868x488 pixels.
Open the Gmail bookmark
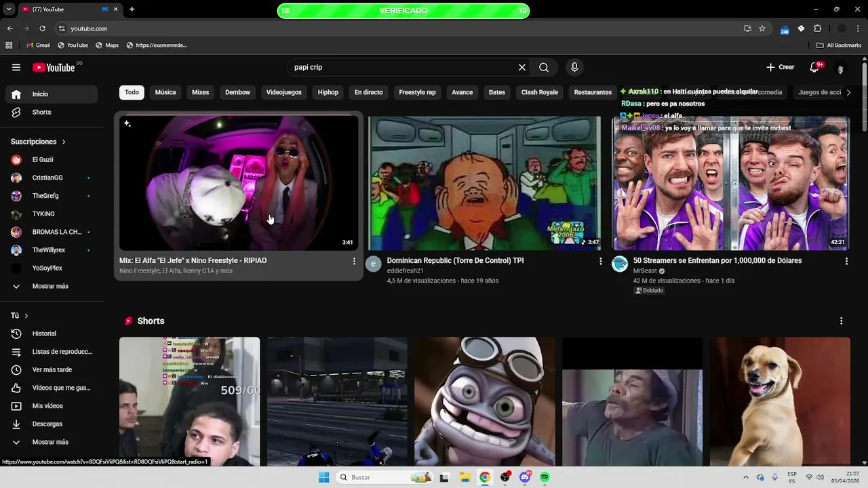pos(38,45)
